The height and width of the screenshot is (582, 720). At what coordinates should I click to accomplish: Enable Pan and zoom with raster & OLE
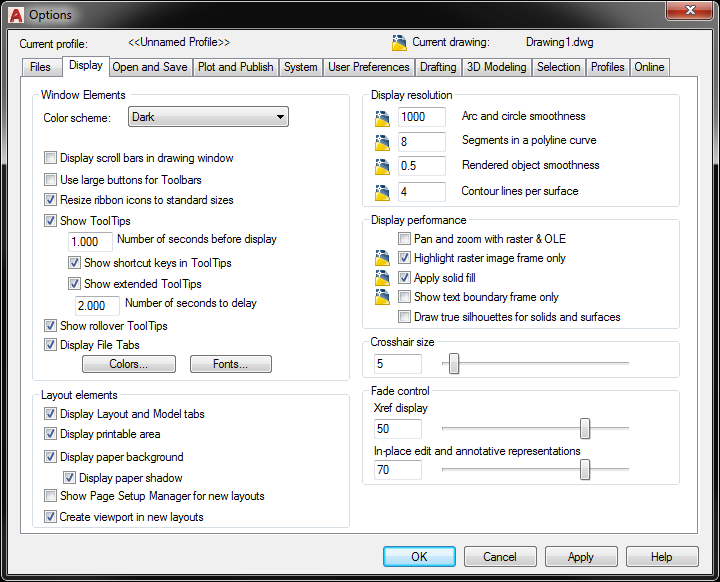(404, 238)
